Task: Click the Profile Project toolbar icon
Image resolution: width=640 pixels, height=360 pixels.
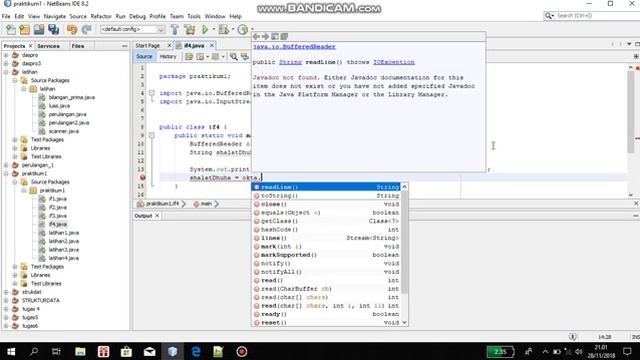Action: pos(243,29)
